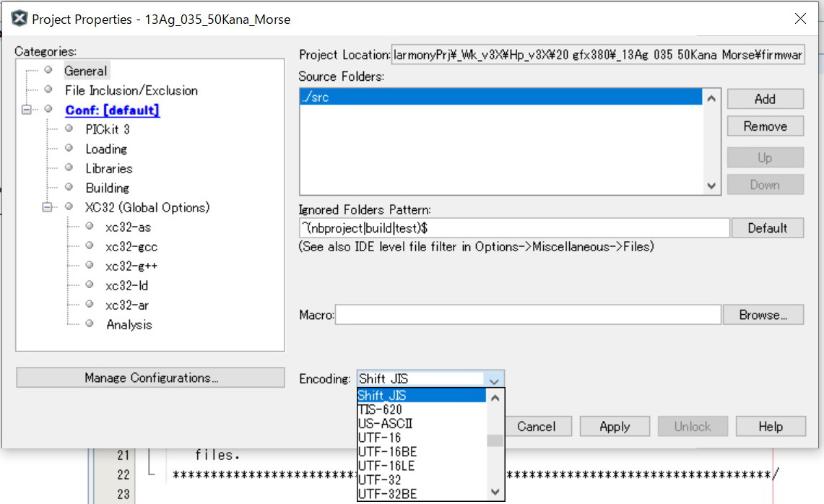This screenshot has height=504, width=824.
Task: Select Analysis category
Action: point(129,324)
